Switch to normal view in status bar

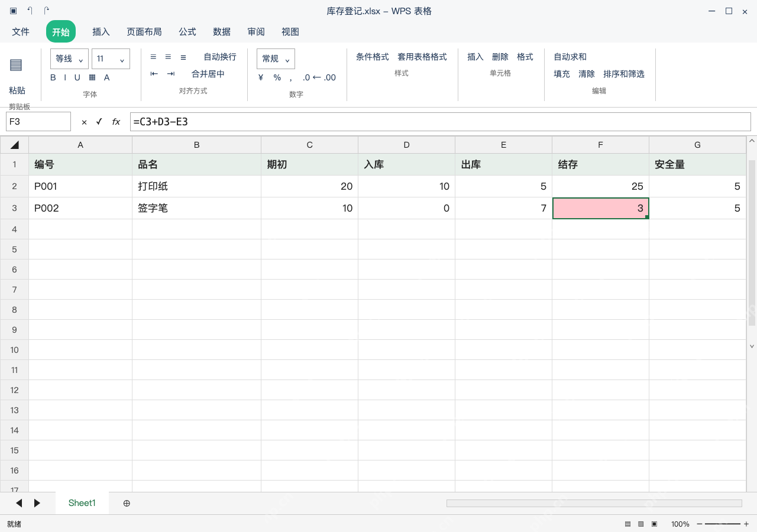pos(628,524)
